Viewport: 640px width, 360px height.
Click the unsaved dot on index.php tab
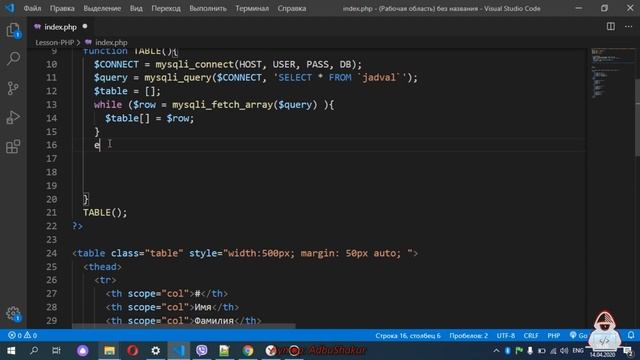[x=85, y=27]
